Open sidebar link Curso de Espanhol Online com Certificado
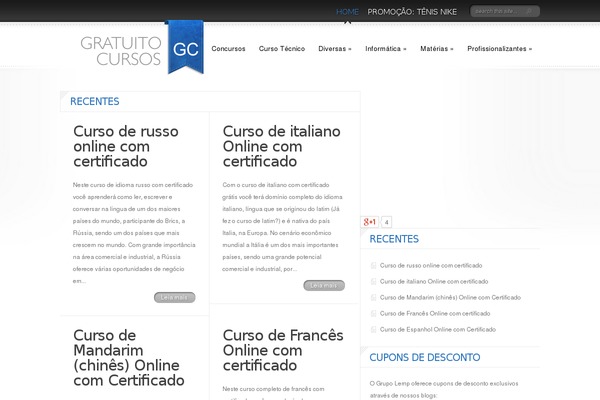This screenshot has width=600, height=400. [438, 330]
